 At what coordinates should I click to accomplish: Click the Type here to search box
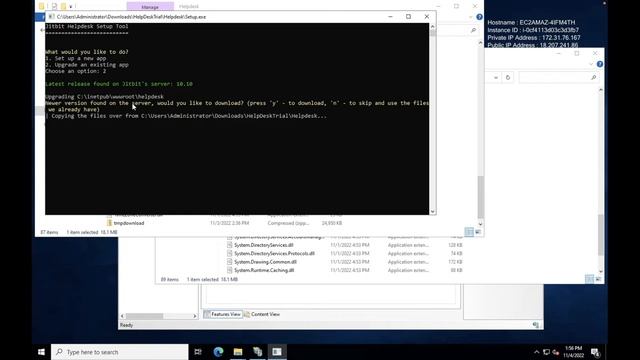(x=120, y=352)
